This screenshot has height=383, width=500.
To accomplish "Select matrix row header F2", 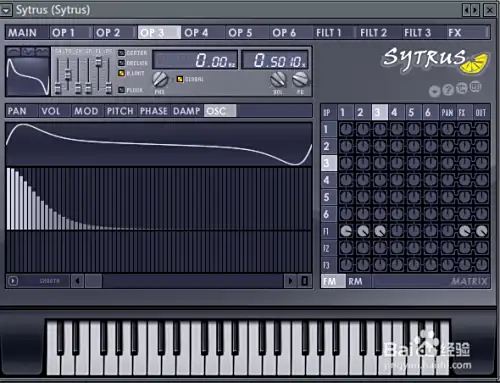I will click(x=329, y=248).
